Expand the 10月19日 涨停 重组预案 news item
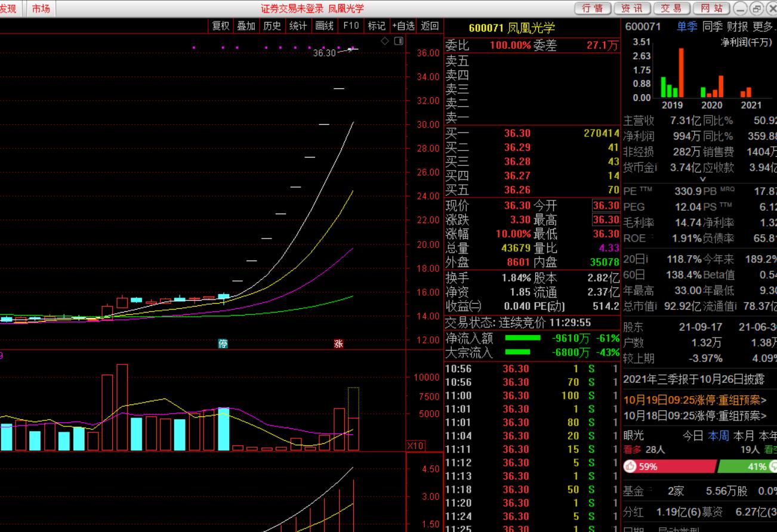 695,400
